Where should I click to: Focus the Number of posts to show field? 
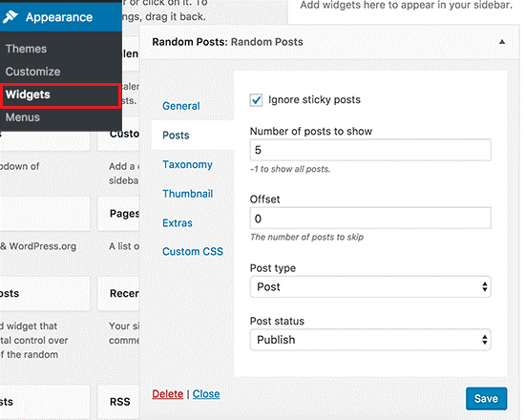pos(370,150)
